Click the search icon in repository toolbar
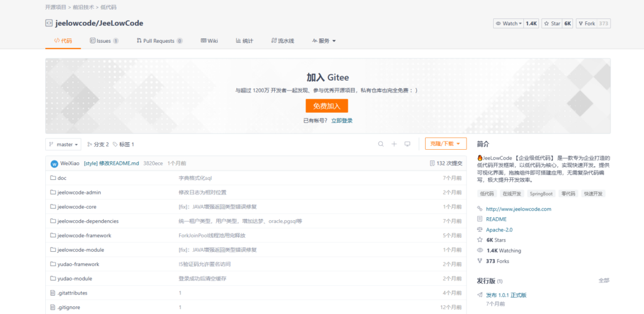This screenshot has height=314, width=644. 380,144
